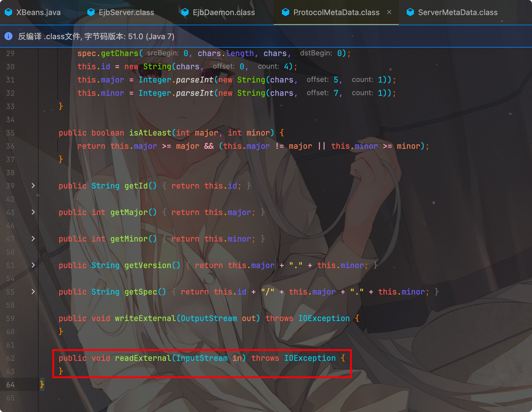Click the XBeans.java file type icon

click(9, 12)
